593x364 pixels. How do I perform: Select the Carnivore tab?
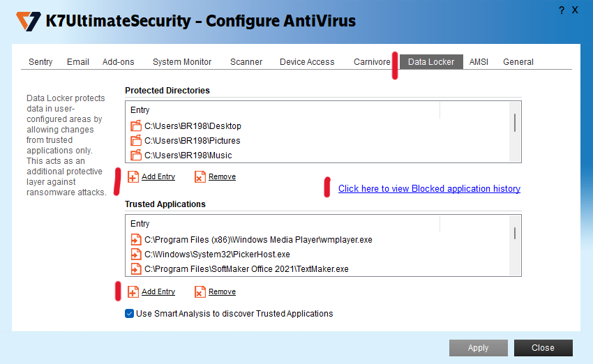coord(372,62)
